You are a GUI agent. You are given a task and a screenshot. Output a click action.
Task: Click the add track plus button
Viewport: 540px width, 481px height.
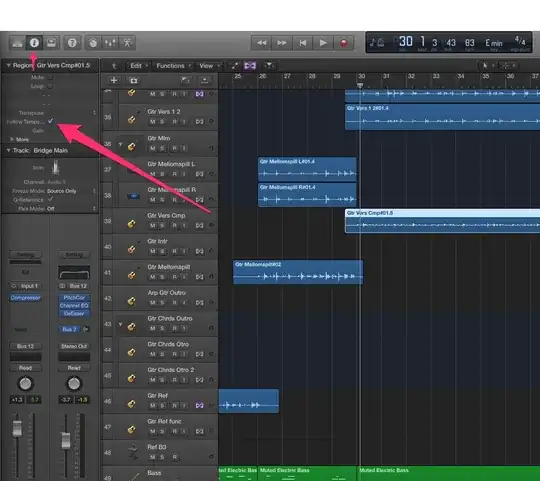114,80
